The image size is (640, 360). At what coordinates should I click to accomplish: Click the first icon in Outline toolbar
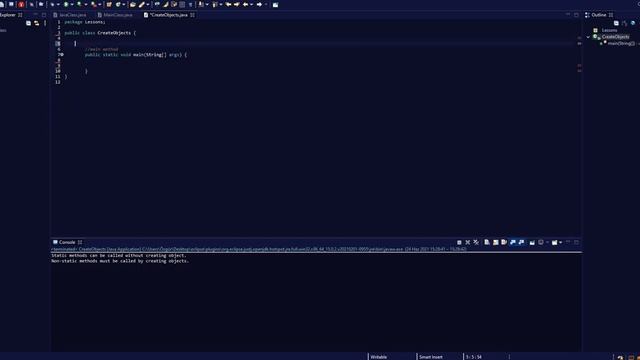tap(616, 23)
